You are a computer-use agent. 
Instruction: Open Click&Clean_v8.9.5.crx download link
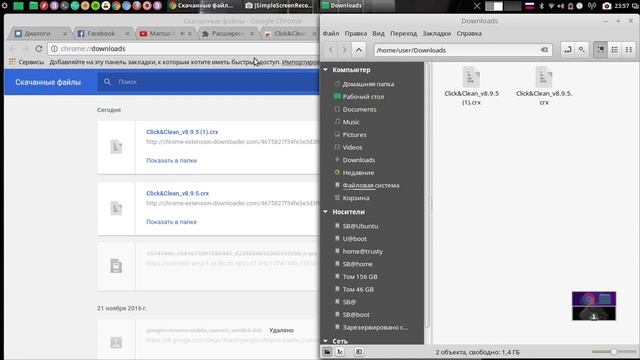[x=178, y=193]
